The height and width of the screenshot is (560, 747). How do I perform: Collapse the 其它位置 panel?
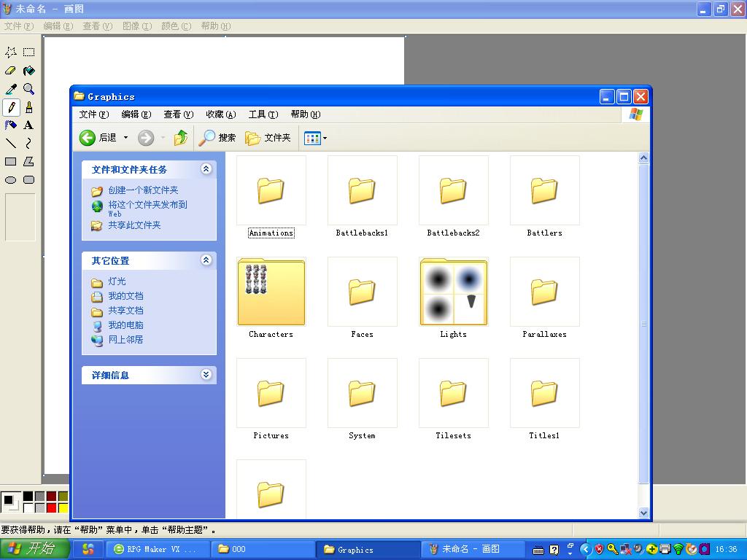[206, 260]
